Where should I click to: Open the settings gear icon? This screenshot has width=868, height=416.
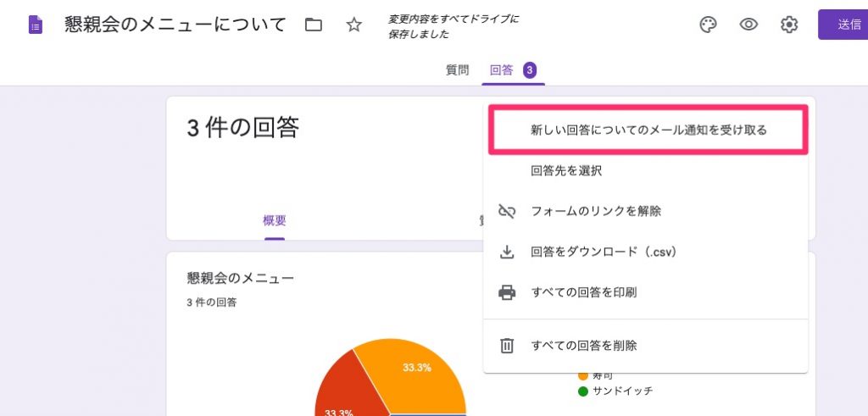coord(789,25)
